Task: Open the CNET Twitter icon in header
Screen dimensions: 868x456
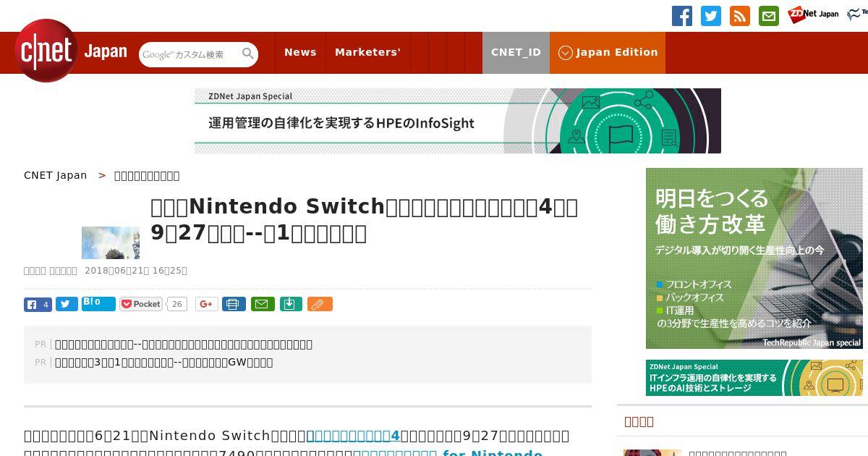Action: (711, 16)
